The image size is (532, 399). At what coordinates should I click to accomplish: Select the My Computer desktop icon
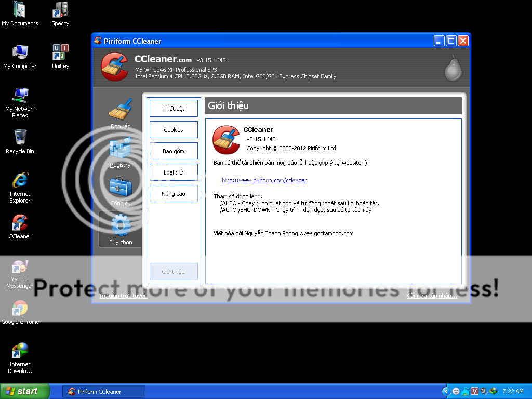pyautogui.click(x=20, y=57)
